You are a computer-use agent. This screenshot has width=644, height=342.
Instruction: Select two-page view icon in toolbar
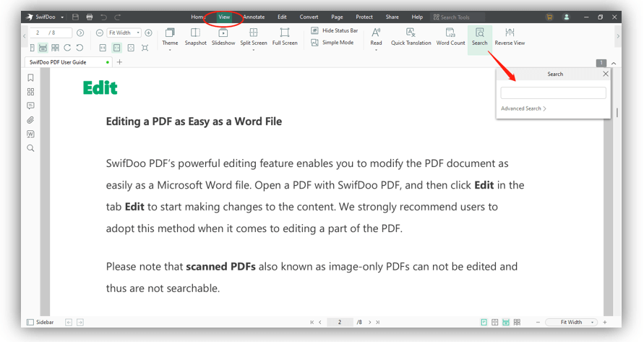point(55,48)
